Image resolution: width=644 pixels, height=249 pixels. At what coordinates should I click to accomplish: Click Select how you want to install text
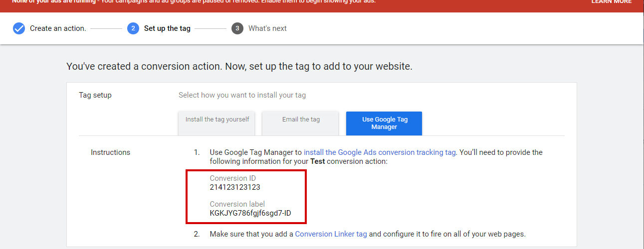242,95
